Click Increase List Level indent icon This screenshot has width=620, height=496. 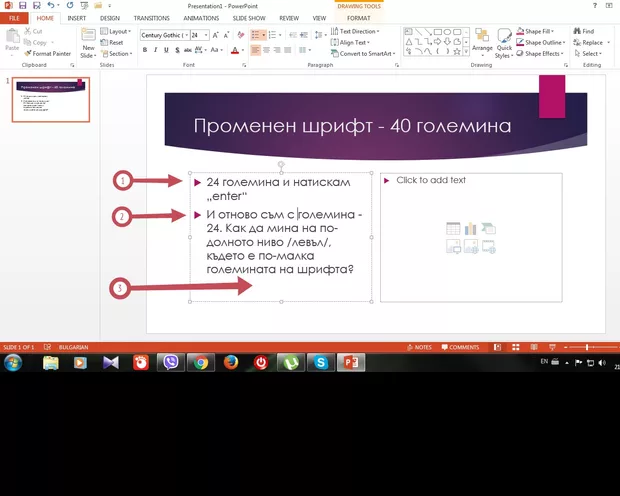[304, 35]
